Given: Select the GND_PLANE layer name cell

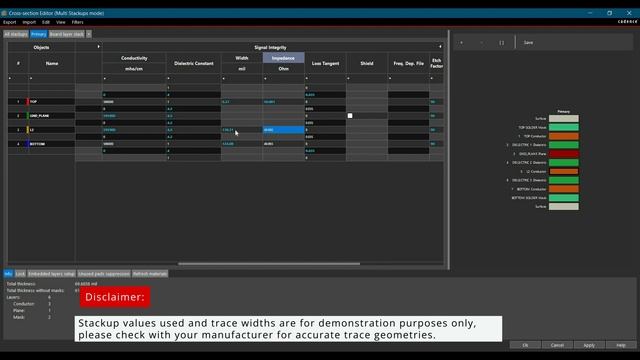Looking at the screenshot, I should (x=52, y=116).
